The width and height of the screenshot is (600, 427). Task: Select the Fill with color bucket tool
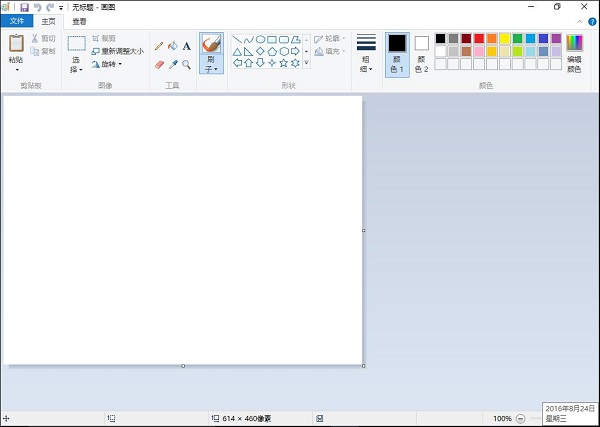[x=172, y=46]
